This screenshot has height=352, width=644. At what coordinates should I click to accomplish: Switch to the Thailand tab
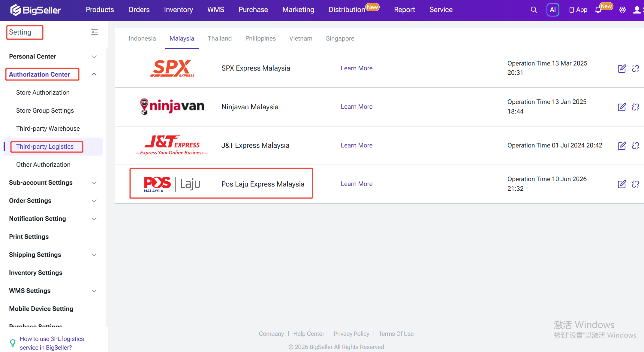(220, 38)
